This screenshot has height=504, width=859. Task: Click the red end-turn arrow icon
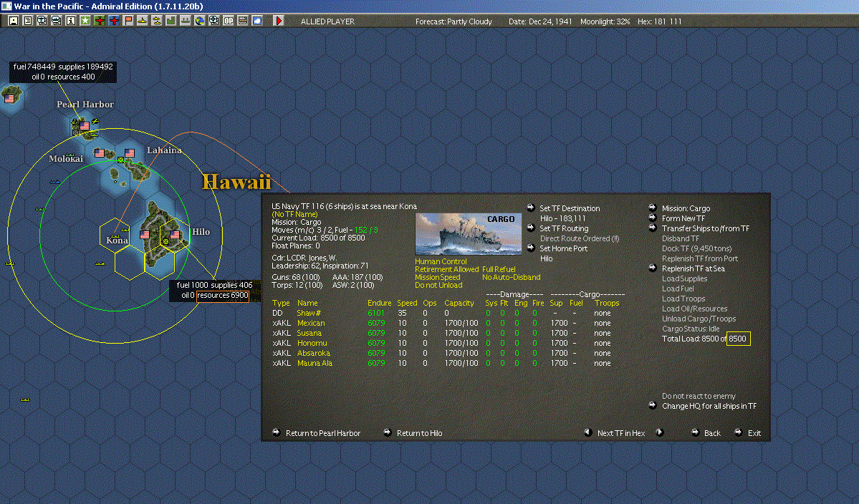click(278, 21)
